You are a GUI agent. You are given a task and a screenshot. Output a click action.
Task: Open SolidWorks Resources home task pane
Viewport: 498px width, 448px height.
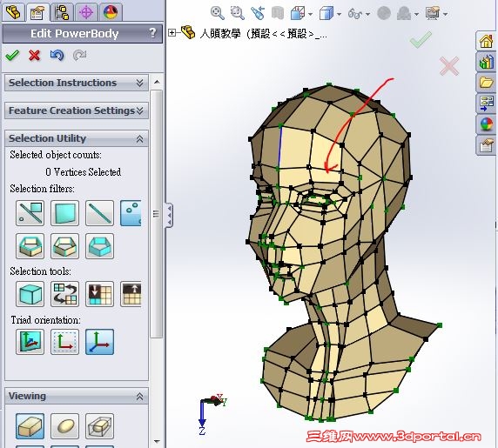487,41
